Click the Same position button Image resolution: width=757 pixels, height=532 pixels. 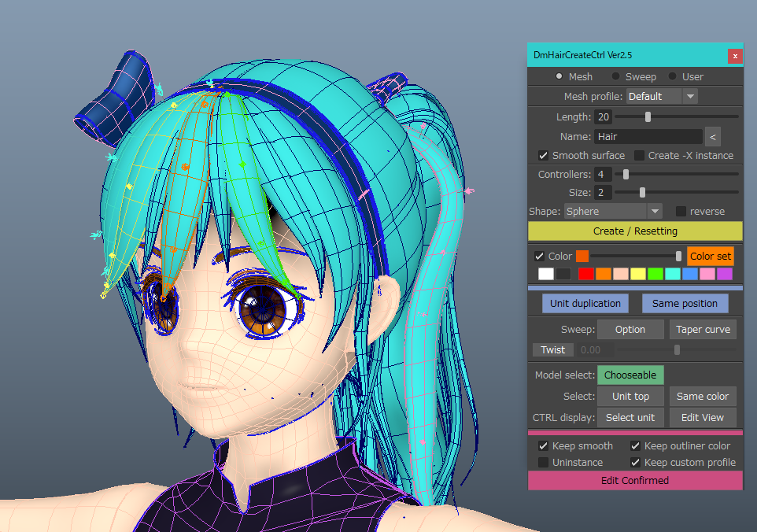685,304
